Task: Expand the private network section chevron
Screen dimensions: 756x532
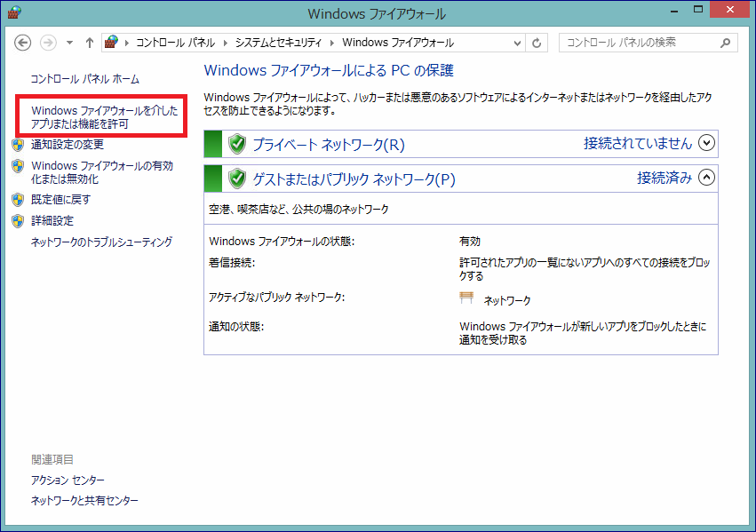Action: point(706,143)
